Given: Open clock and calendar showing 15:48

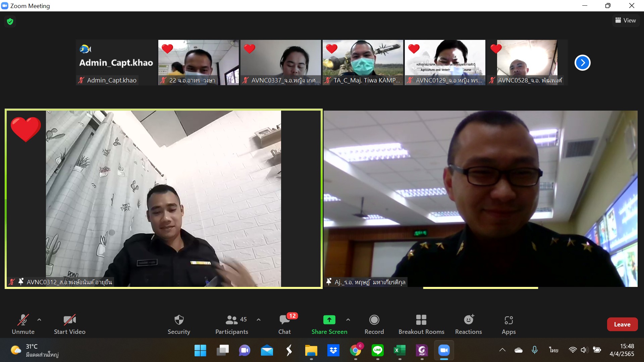Looking at the screenshot, I should (x=622, y=350).
